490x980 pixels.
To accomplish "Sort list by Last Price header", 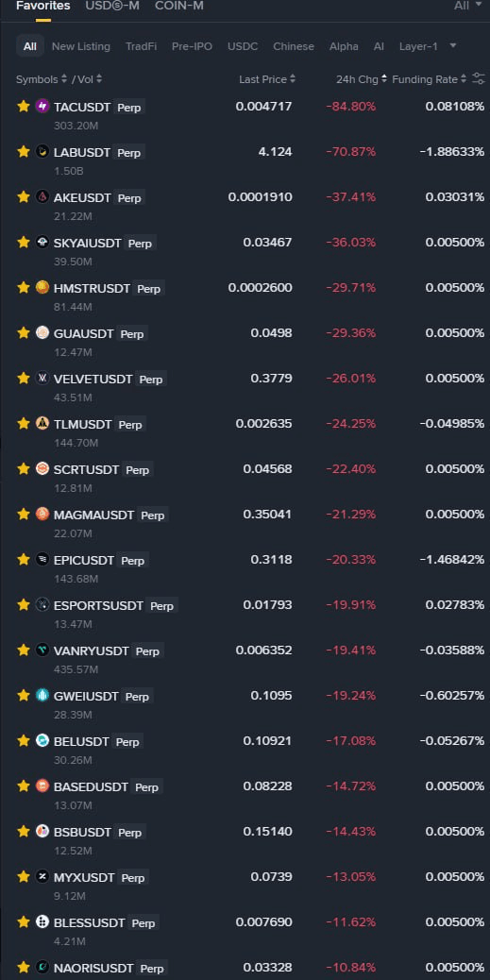I will pyautogui.click(x=267, y=79).
